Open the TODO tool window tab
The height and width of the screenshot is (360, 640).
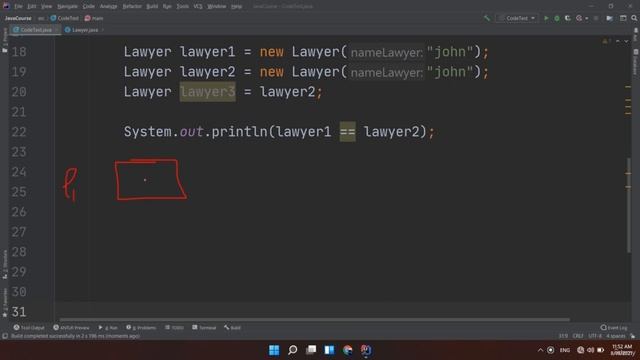tap(174, 327)
